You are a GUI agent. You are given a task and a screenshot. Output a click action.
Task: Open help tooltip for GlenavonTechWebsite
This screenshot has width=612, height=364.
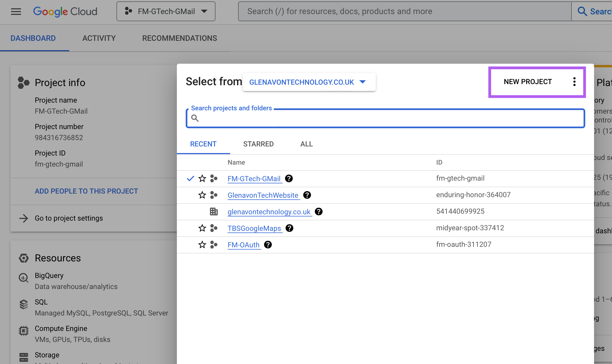[307, 195]
